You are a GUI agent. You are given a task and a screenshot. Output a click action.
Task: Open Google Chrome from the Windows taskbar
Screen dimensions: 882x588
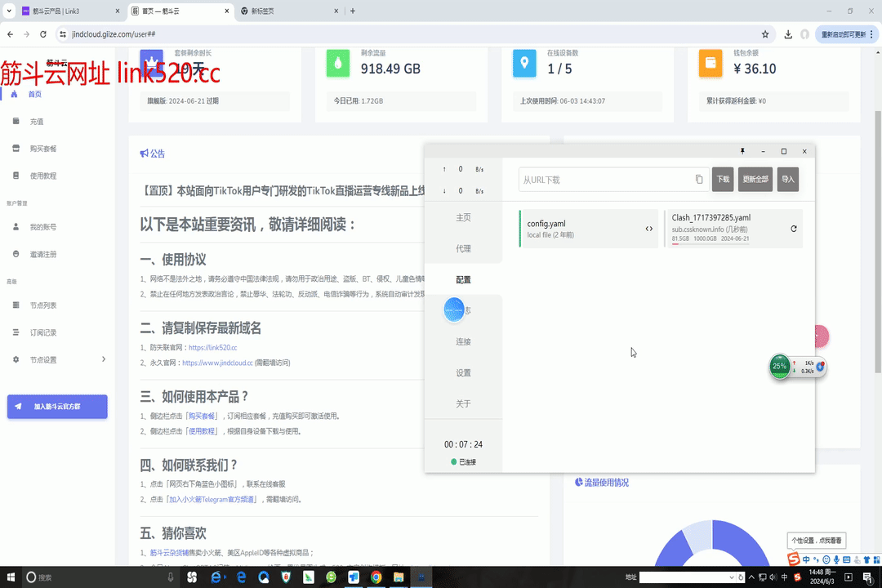pyautogui.click(x=376, y=577)
